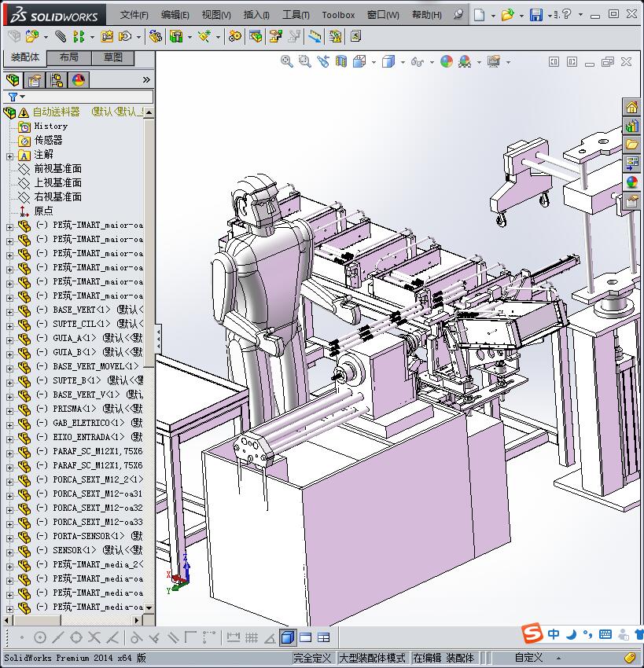
Task: Click the Edit Appearance sphere in view toolbar
Action: [x=447, y=61]
